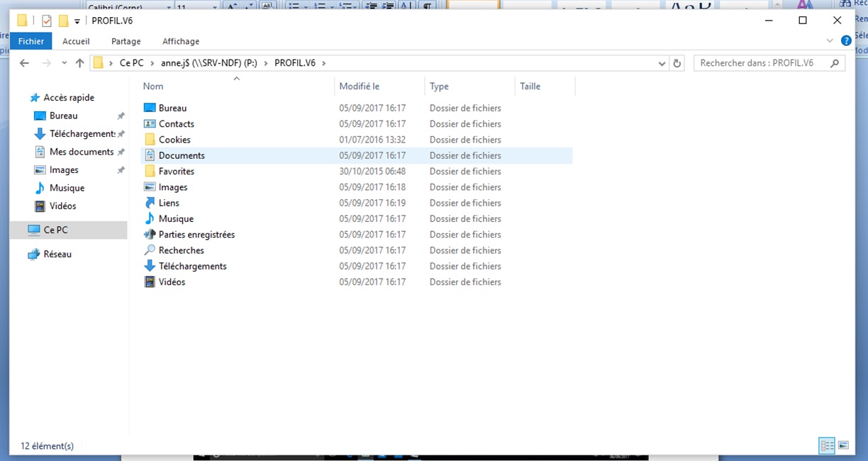This screenshot has width=868, height=461.
Task: Select the Parties enregistrées folder
Action: coord(196,235)
